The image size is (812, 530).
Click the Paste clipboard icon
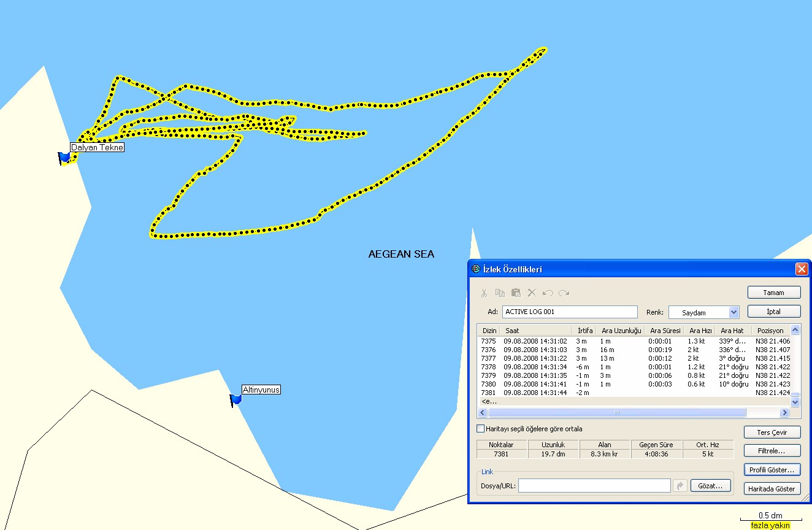pos(516,293)
